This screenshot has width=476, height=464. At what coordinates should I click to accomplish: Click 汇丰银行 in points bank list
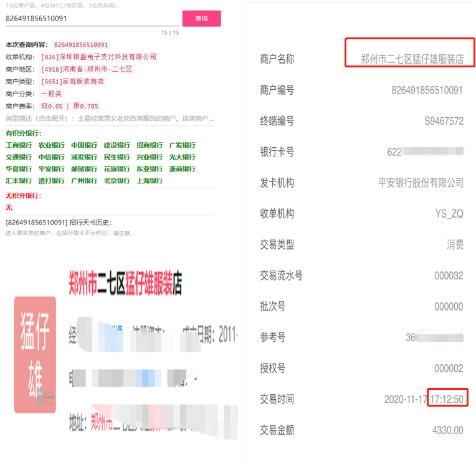coord(19,181)
